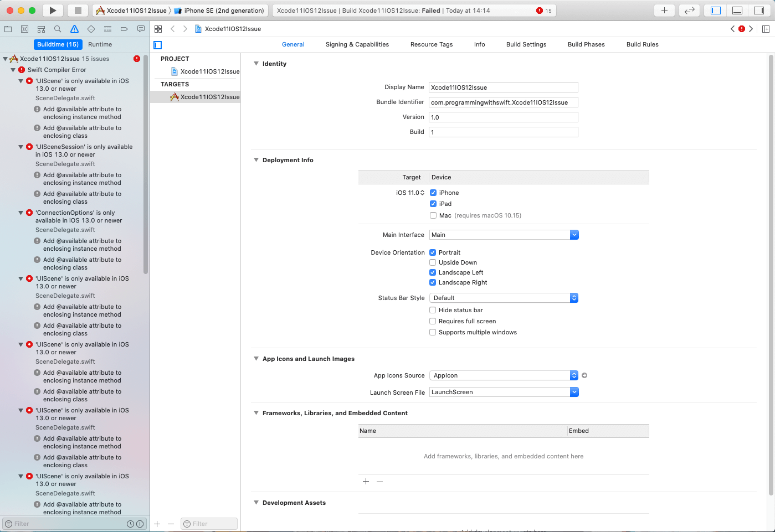This screenshot has height=532, width=775.
Task: Open the Build Phases tab
Action: coord(586,44)
